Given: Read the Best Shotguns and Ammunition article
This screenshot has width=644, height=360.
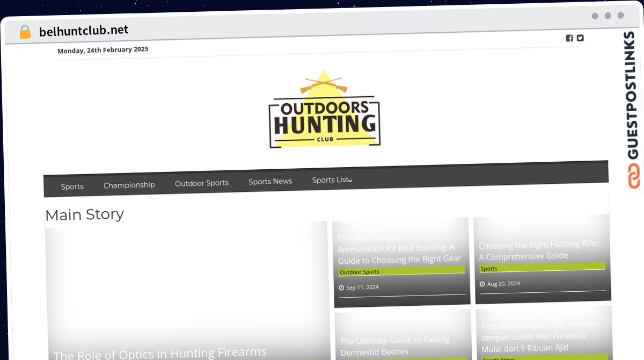Looking at the screenshot, I should click(x=399, y=248).
